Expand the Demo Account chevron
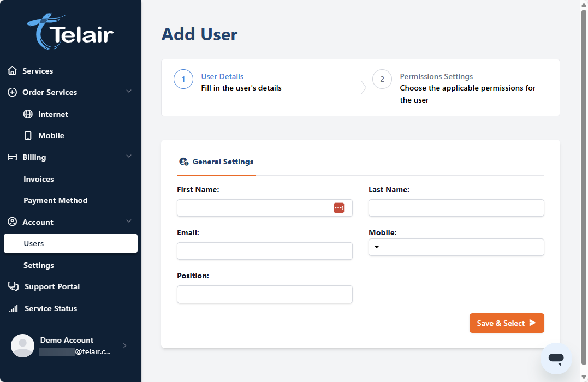The height and width of the screenshot is (382, 588). tap(124, 345)
